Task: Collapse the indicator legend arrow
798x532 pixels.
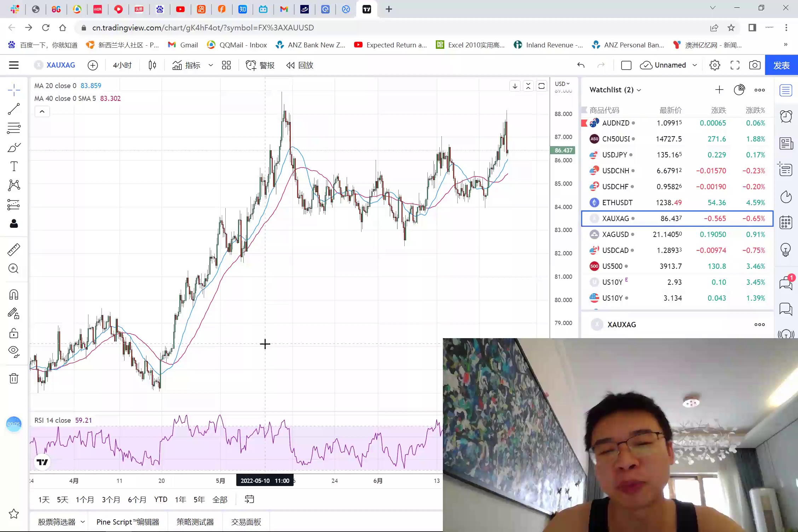Action: (x=42, y=112)
